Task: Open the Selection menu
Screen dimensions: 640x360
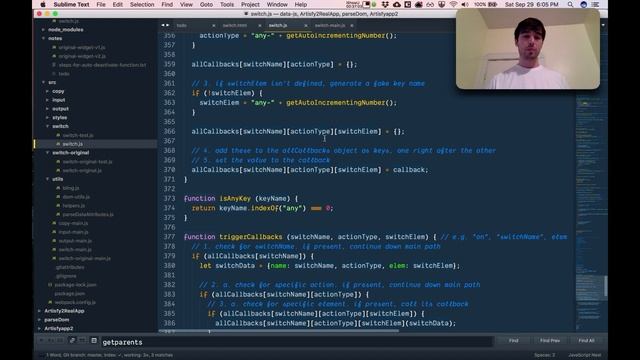Action: [x=142, y=4]
